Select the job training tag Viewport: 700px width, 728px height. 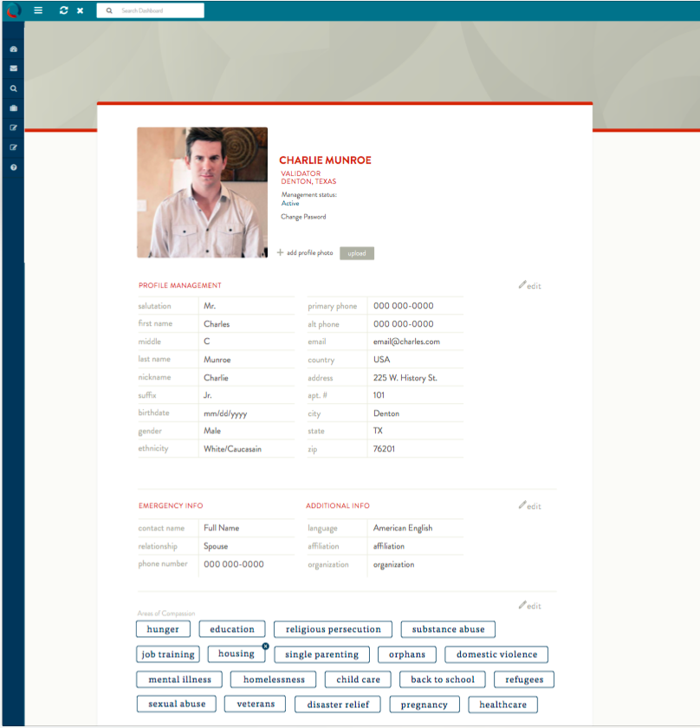[x=168, y=654]
